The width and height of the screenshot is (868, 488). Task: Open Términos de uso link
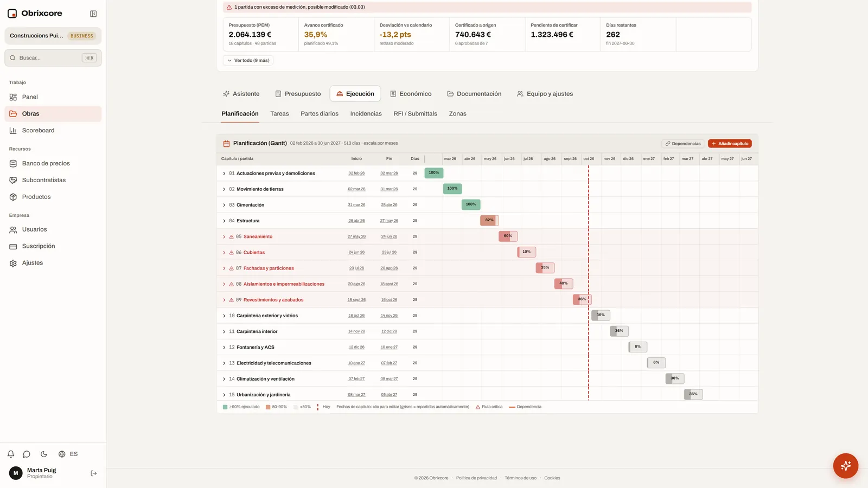pos(520,478)
